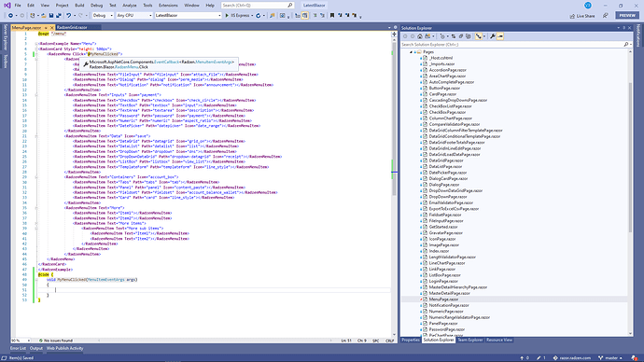Image resolution: width=644 pixels, height=362 pixels.
Task: Click the browser refresh icon in toolbar
Action: pyautogui.click(x=258, y=16)
